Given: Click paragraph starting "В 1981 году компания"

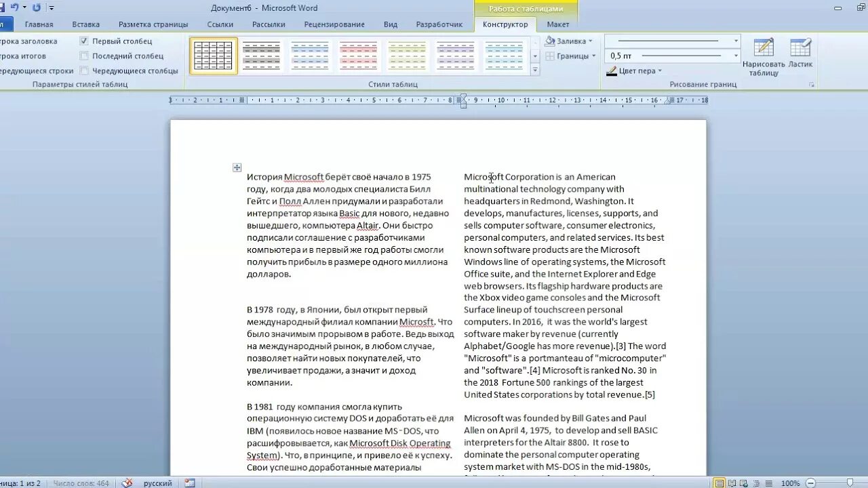Looking at the screenshot, I should (350, 436).
